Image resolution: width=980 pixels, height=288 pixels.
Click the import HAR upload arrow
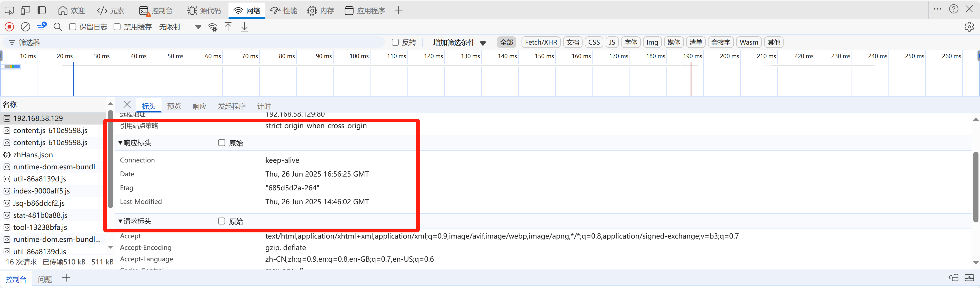click(x=228, y=27)
